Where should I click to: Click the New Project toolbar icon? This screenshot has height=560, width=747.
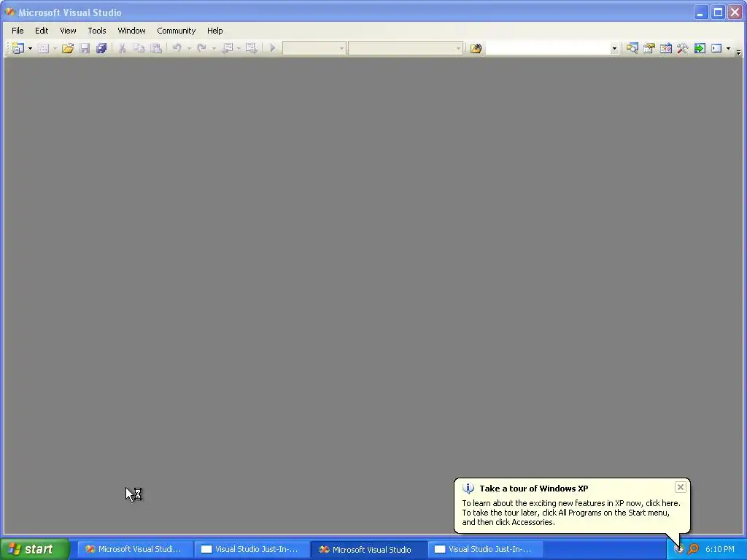click(x=18, y=48)
